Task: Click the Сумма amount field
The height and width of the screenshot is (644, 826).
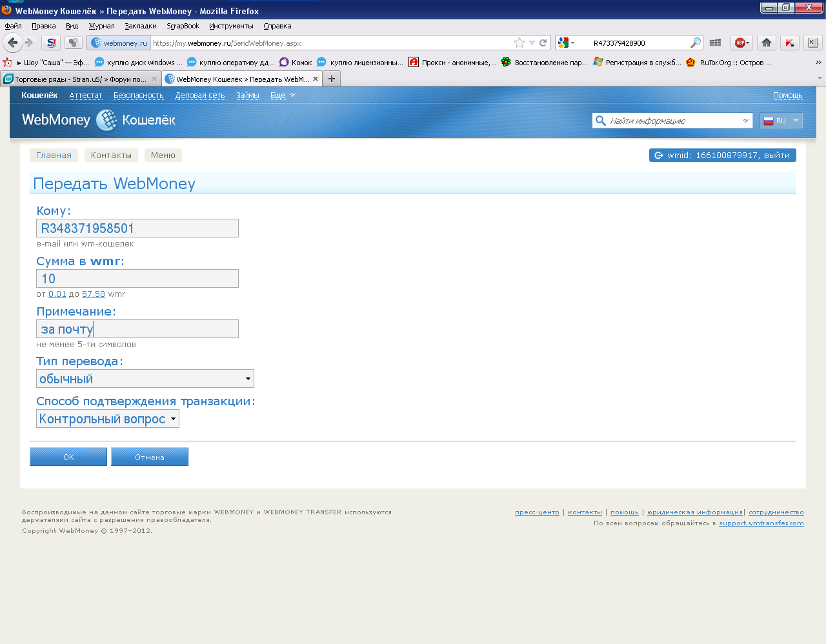Action: coord(137,278)
